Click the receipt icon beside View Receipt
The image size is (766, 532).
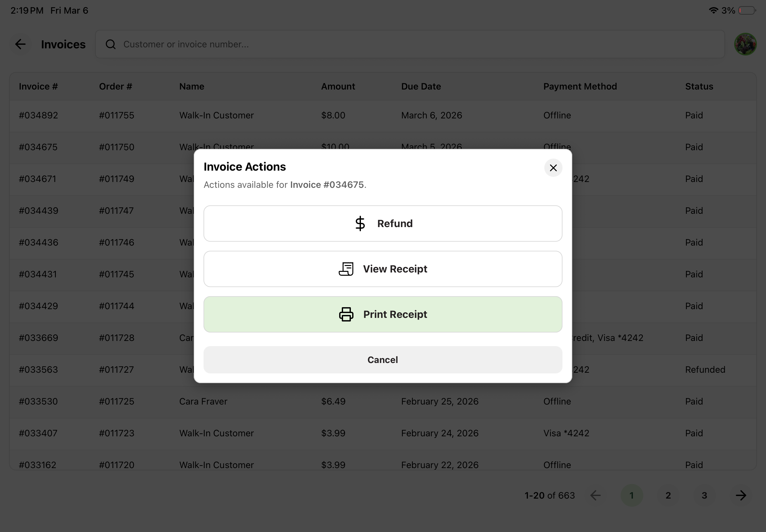346,269
